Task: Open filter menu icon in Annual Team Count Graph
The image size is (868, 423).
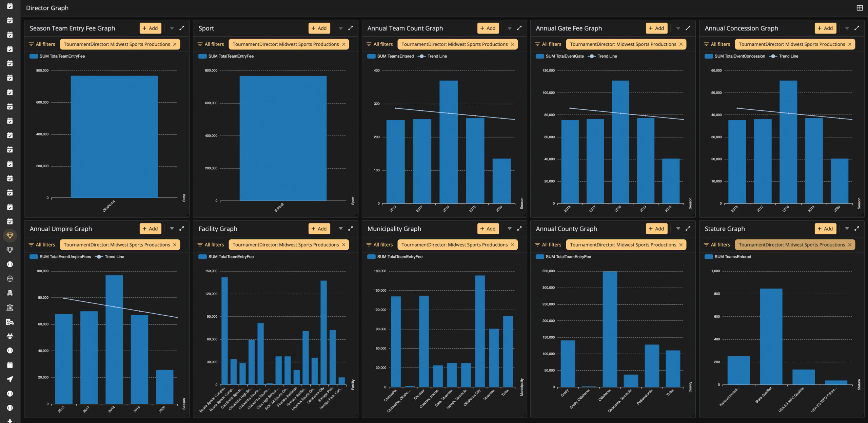Action: [x=510, y=28]
